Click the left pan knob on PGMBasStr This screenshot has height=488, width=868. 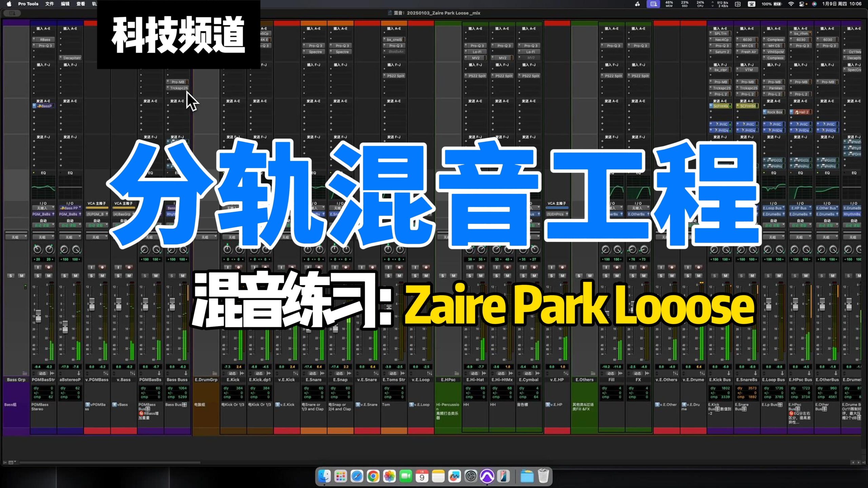pos(38,250)
